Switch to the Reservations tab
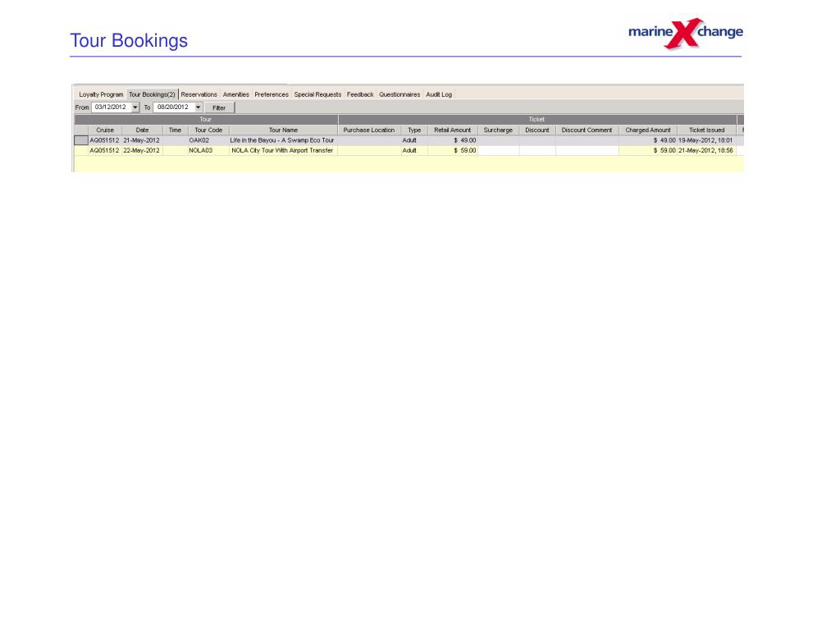The width and height of the screenshot is (840, 630). [199, 94]
